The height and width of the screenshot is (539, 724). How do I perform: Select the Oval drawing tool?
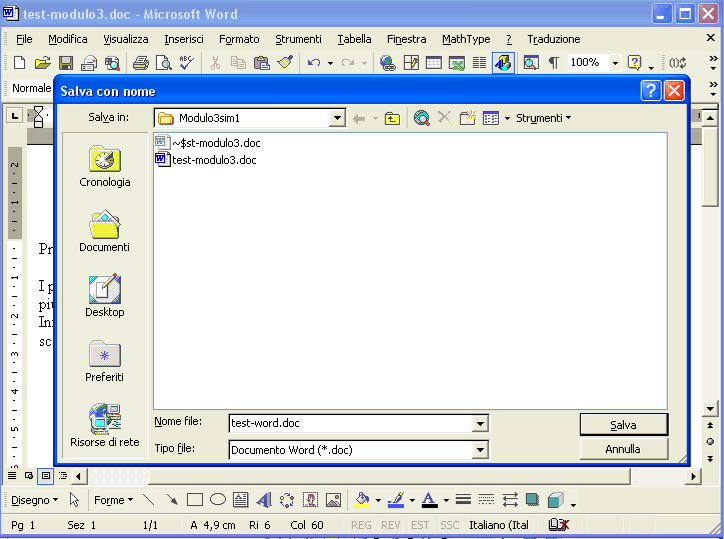tap(218, 500)
